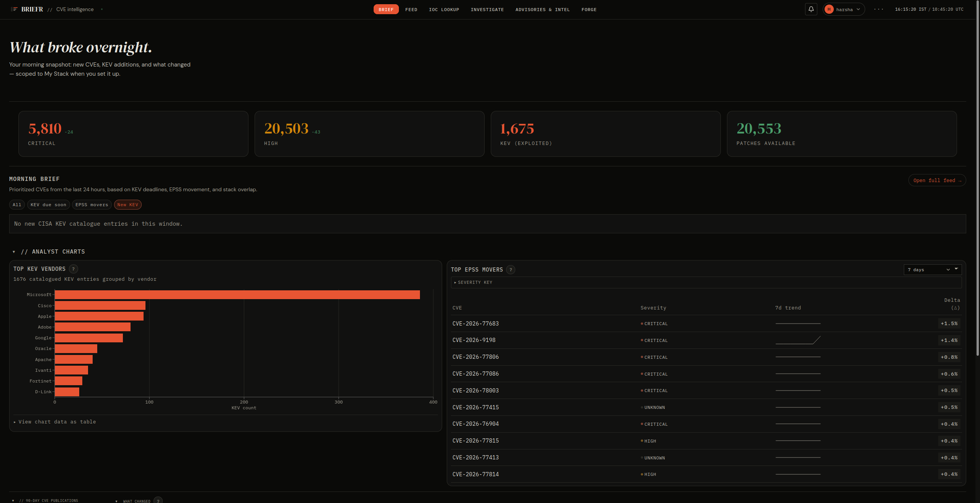The image size is (980, 503).
Task: Collapse the 90-Day CVE Publications section
Action: coord(45,500)
